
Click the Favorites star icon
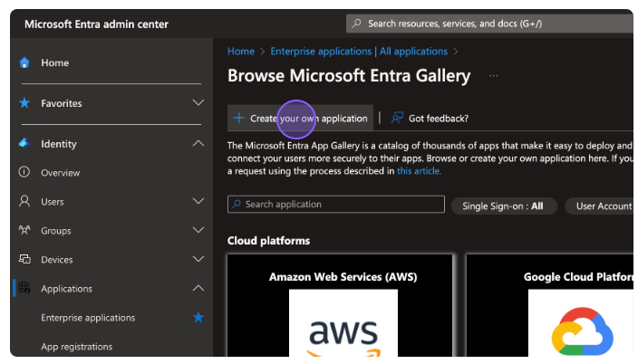[24, 103]
